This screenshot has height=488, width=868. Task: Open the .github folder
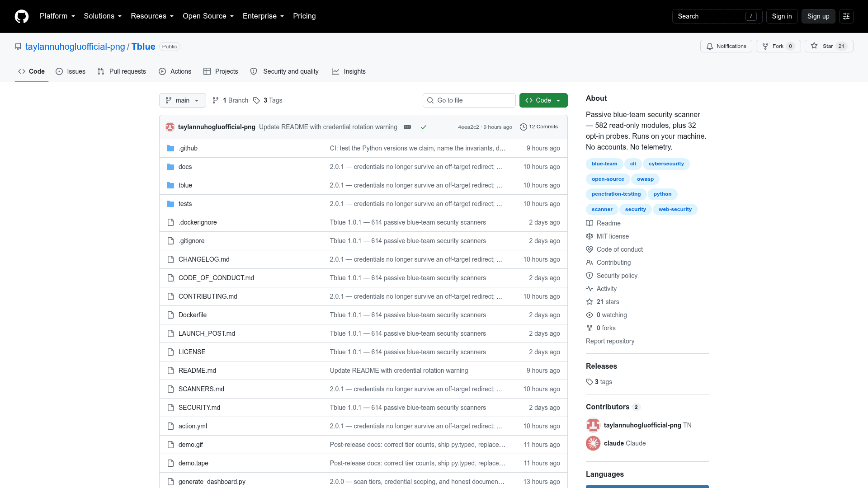click(x=188, y=148)
